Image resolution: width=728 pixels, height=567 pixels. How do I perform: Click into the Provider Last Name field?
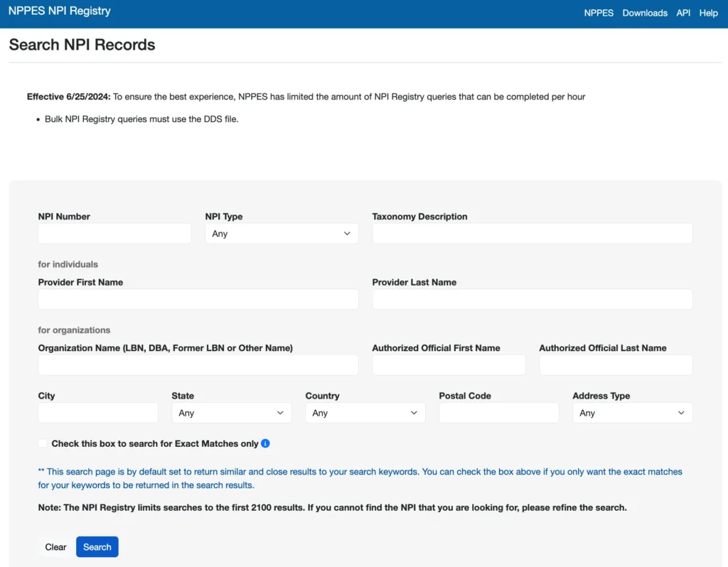(532, 299)
